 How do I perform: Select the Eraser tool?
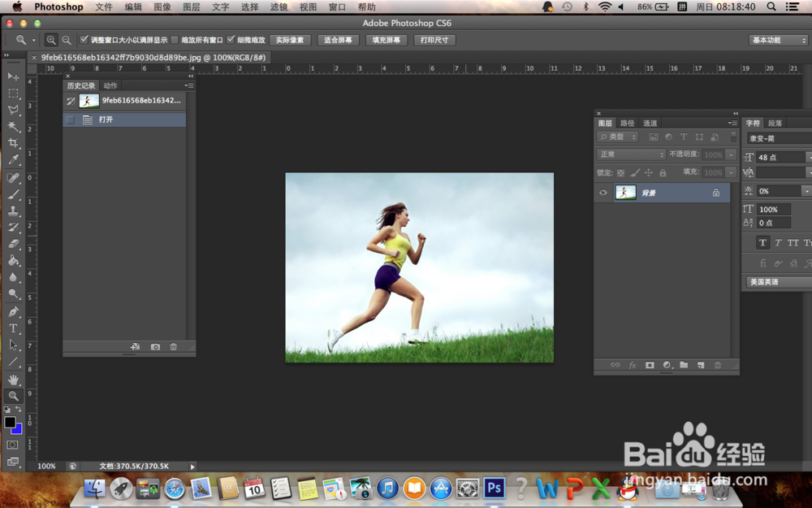click(13, 244)
